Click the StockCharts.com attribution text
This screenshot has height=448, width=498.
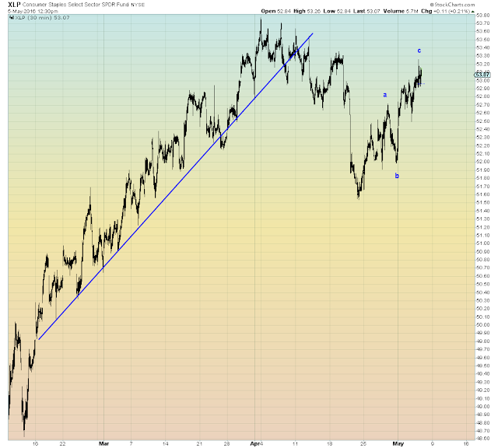pyautogui.click(x=453, y=5)
